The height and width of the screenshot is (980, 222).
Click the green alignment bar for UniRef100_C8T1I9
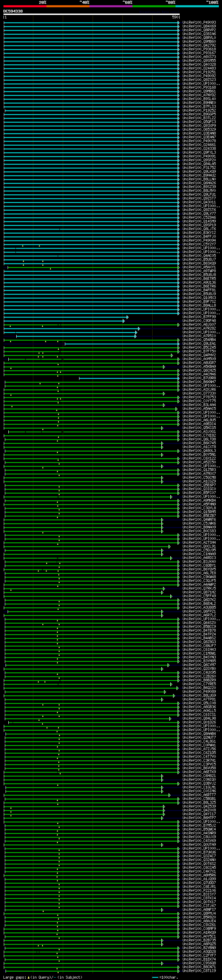(92, 971)
